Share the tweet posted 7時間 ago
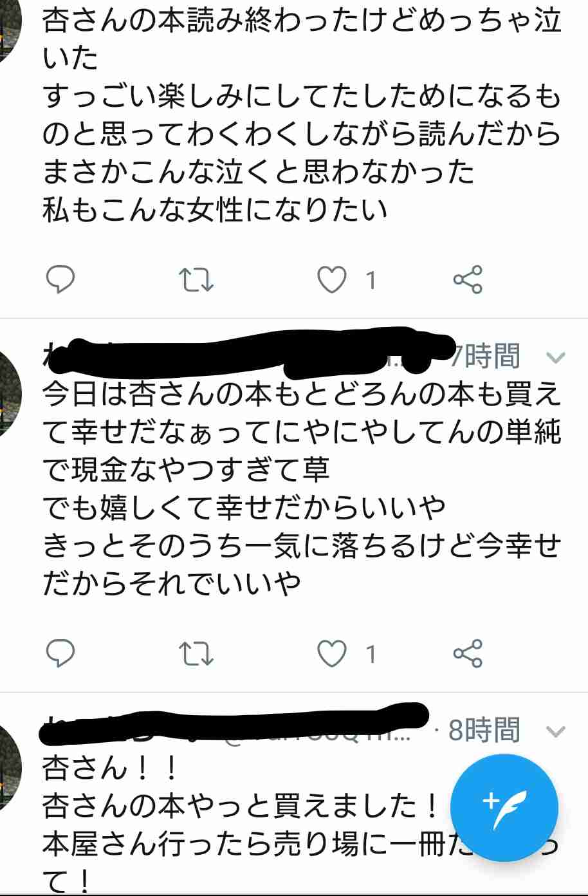Viewport: 588px width, 896px height. point(468,654)
